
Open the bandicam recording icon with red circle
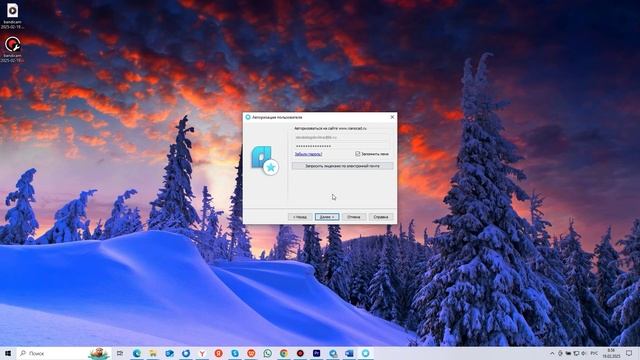(x=12, y=49)
